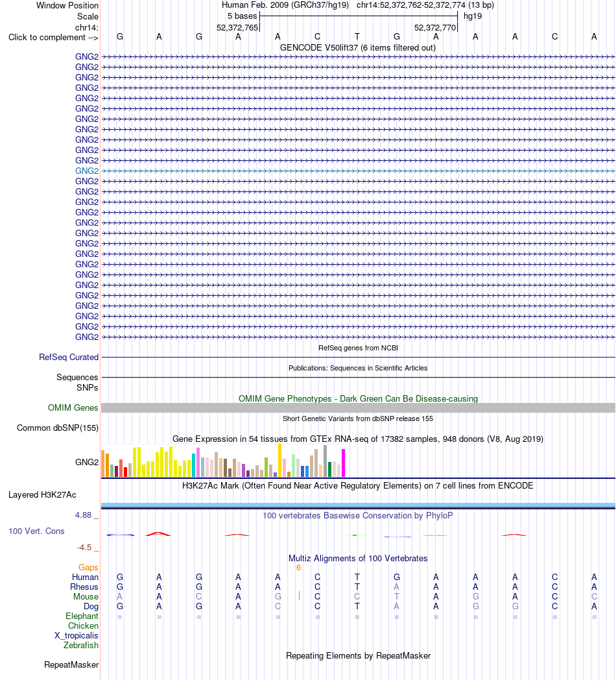The height and width of the screenshot is (680, 616).
Task: Click the Human Feb. 2009 (GRCh37/hg19) heading
Action: pyautogui.click(x=285, y=5)
